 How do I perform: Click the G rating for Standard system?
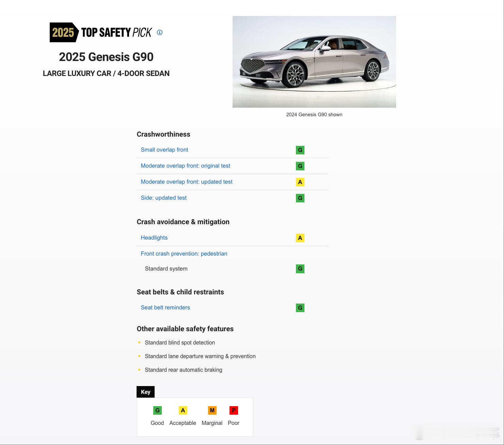click(x=300, y=268)
